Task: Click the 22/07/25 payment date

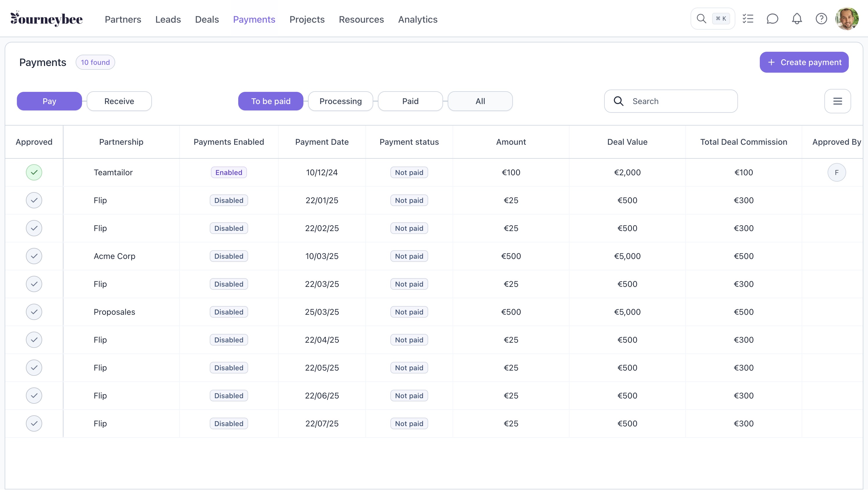Action: (322, 423)
